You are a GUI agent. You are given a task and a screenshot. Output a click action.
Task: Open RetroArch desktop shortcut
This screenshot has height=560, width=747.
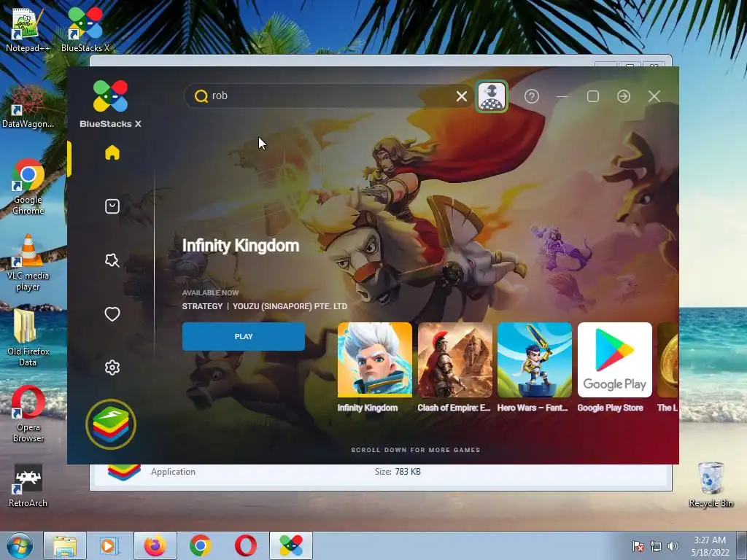[x=28, y=486]
